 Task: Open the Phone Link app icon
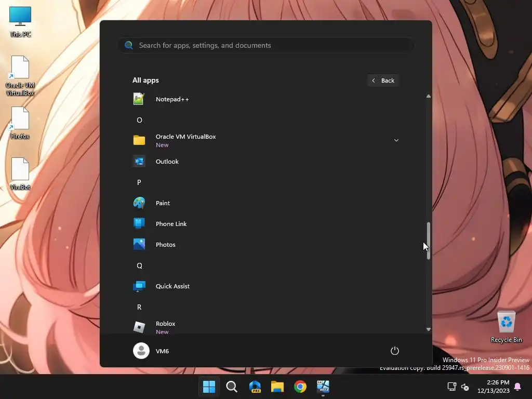pos(139,223)
